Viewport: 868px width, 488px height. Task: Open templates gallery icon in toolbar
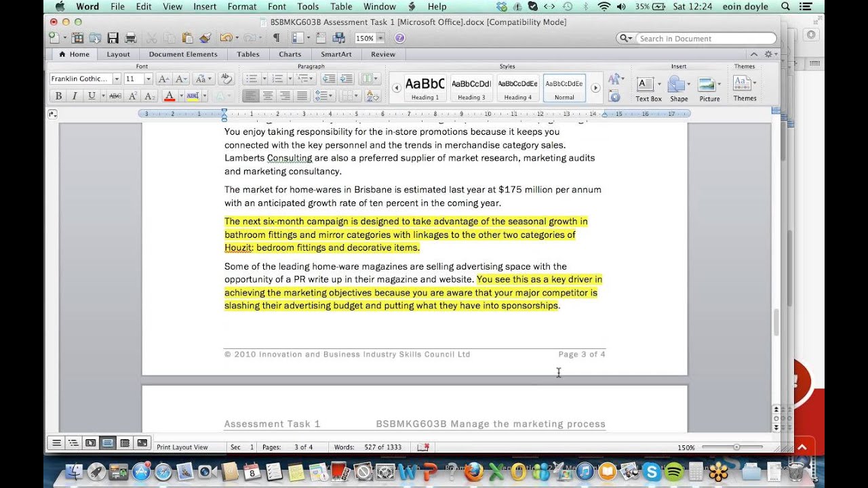[x=77, y=38]
